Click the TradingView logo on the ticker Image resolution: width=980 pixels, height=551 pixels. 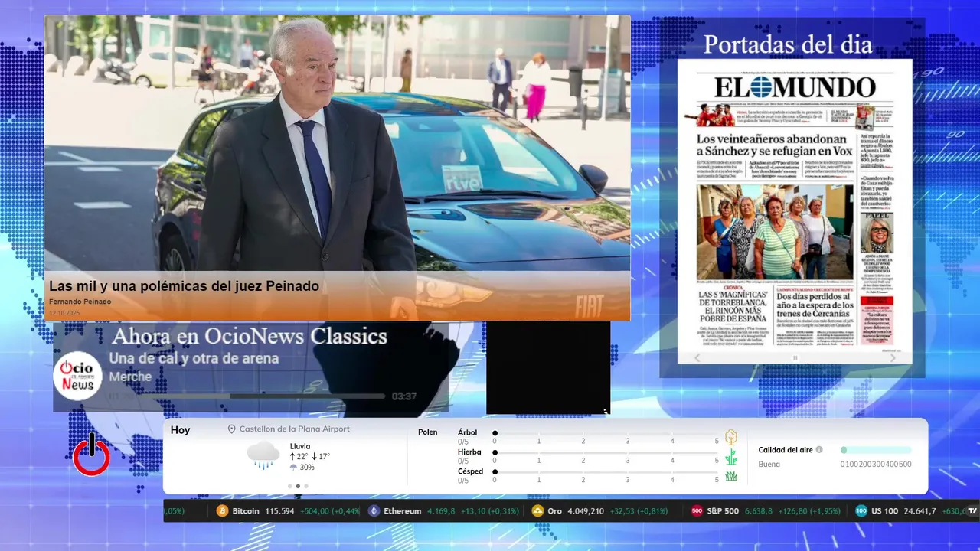[x=973, y=511]
